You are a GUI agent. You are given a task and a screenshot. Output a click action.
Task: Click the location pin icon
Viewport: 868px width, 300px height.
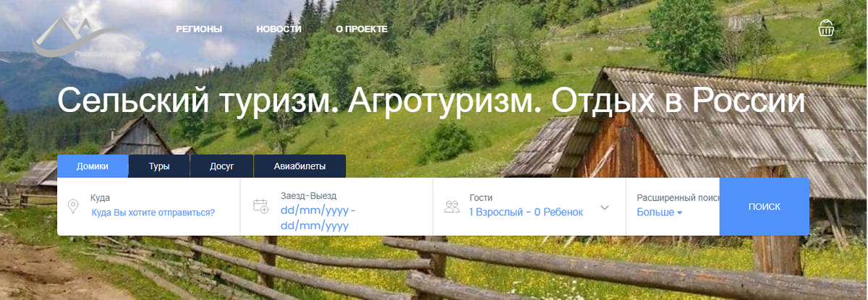click(73, 207)
